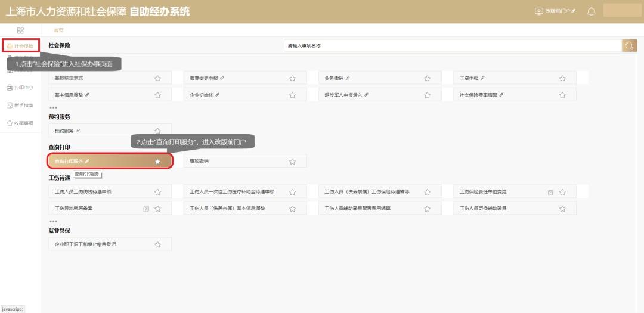
Task: Open 企业职工退工和停止缴费登记 item
Action: pyautogui.click(x=110, y=244)
